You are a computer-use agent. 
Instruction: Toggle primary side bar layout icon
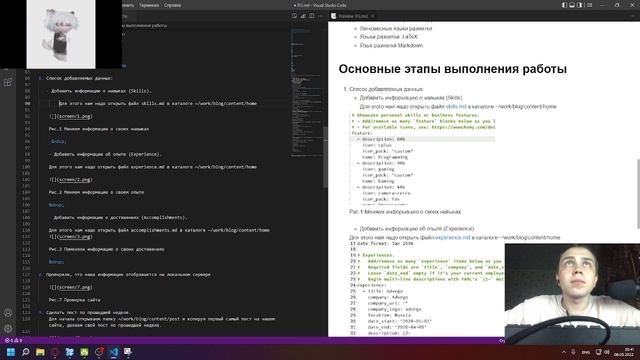[x=564, y=5]
